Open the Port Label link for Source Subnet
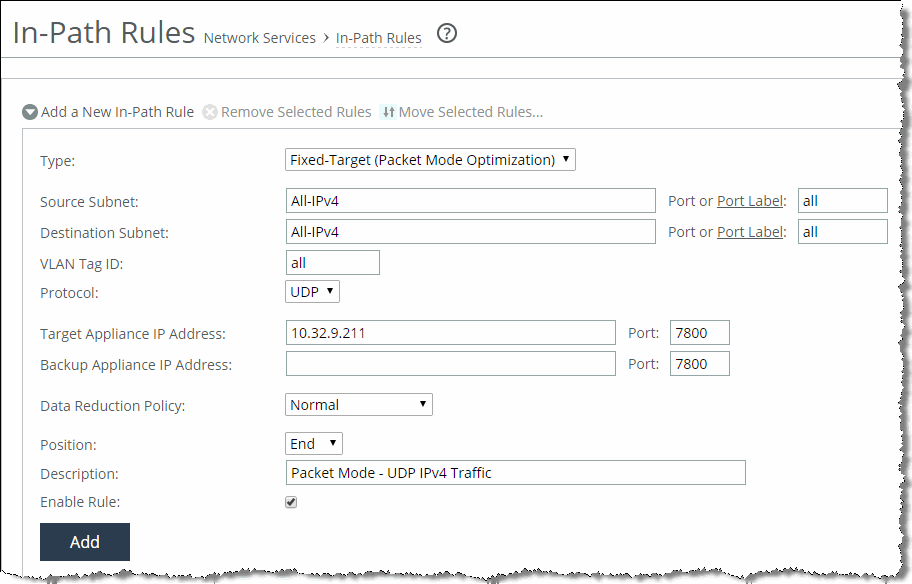Image resolution: width=912 pixels, height=584 pixels. pos(749,200)
